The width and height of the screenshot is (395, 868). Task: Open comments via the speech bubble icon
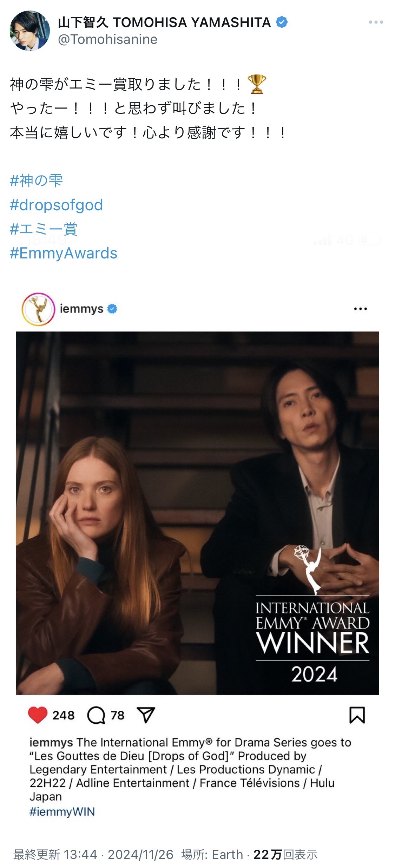96,715
